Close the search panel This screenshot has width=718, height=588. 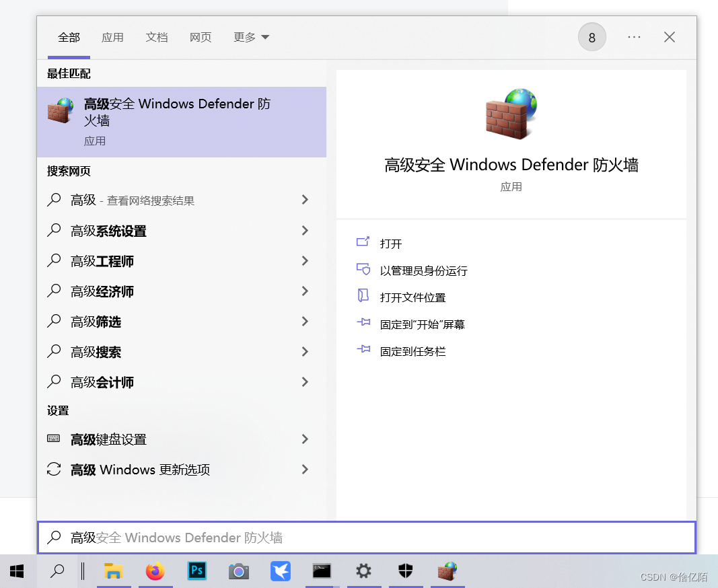coord(670,37)
